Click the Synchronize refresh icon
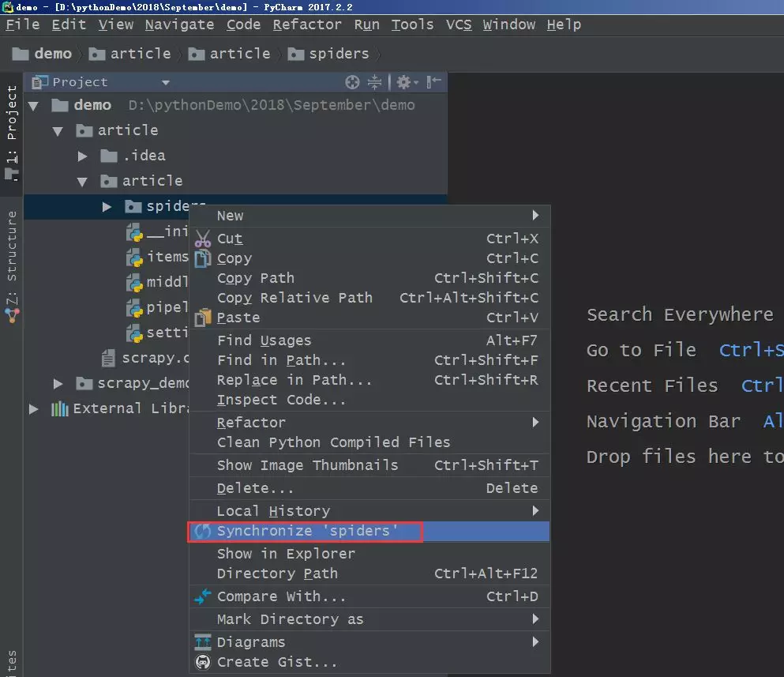Image resolution: width=784 pixels, height=677 pixels. (x=202, y=531)
